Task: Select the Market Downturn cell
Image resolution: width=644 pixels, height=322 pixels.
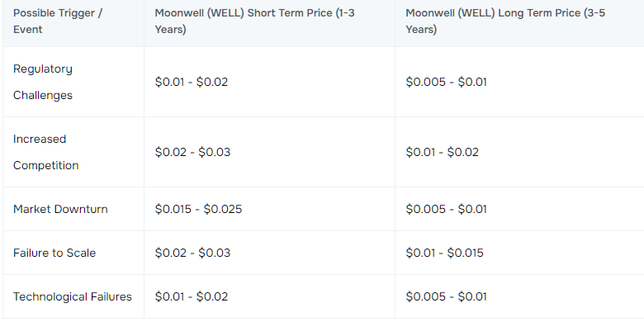Action: pos(60,209)
